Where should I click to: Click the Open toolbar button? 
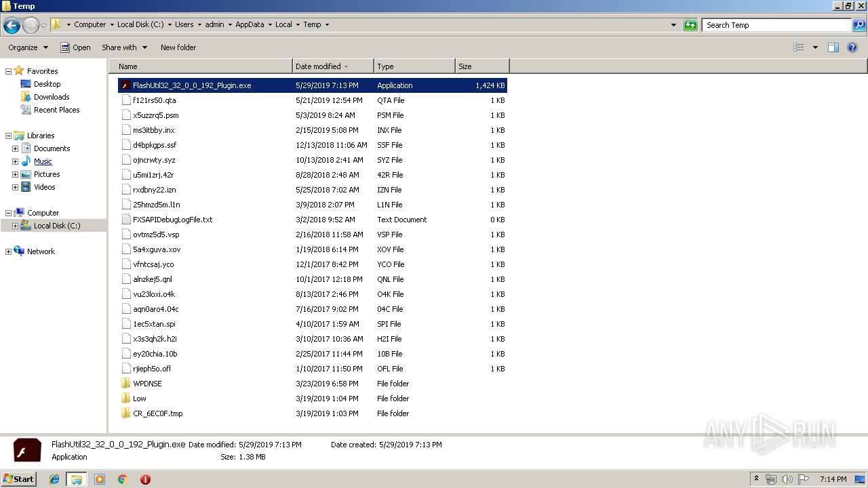click(75, 47)
